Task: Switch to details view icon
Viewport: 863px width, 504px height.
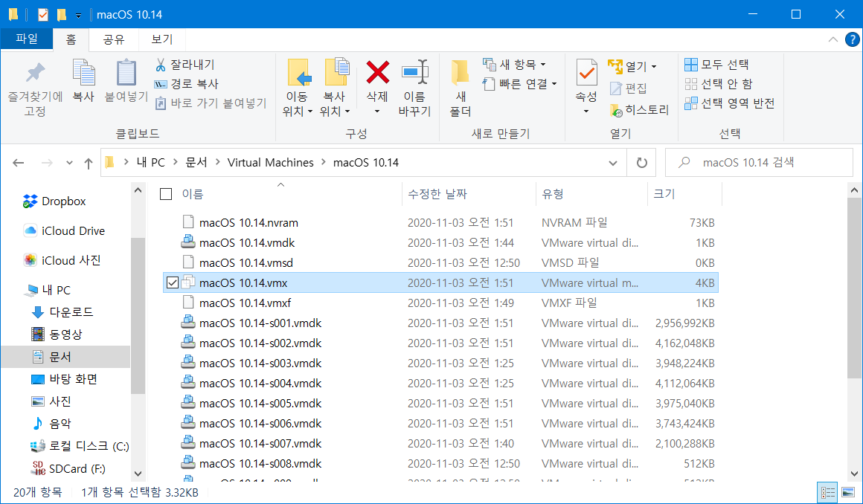Action: [x=827, y=492]
